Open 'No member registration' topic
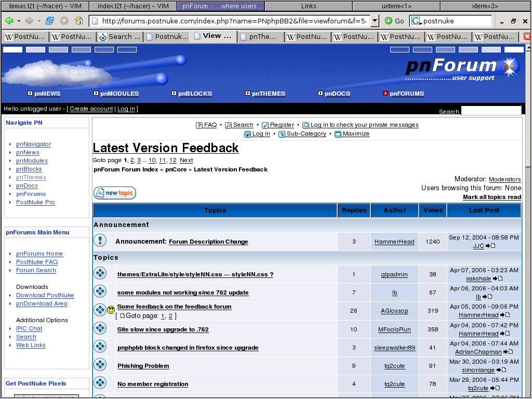The image size is (532, 399). (153, 384)
